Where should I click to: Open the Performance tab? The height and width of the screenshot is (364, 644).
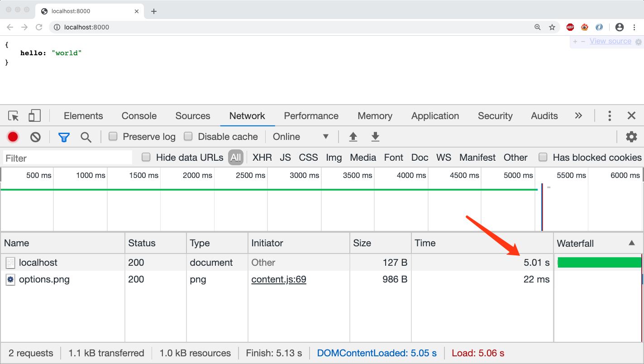[x=311, y=116]
